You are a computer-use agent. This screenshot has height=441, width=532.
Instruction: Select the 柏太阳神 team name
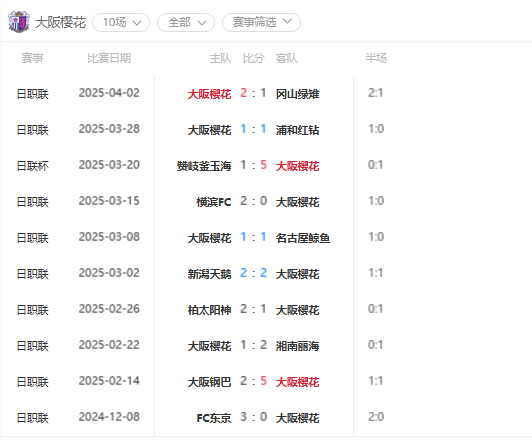click(209, 309)
